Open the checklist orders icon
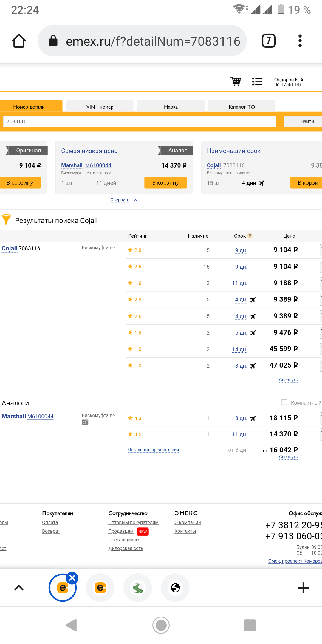 point(257,81)
